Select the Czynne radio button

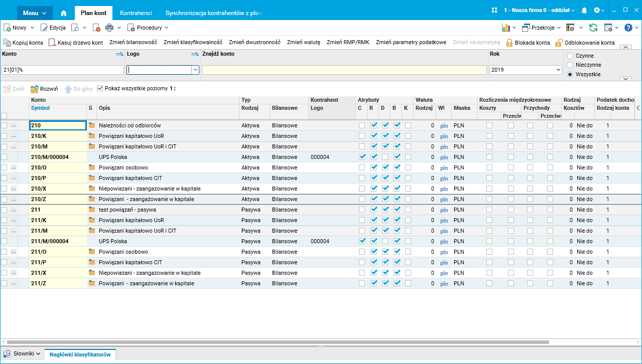pos(570,56)
